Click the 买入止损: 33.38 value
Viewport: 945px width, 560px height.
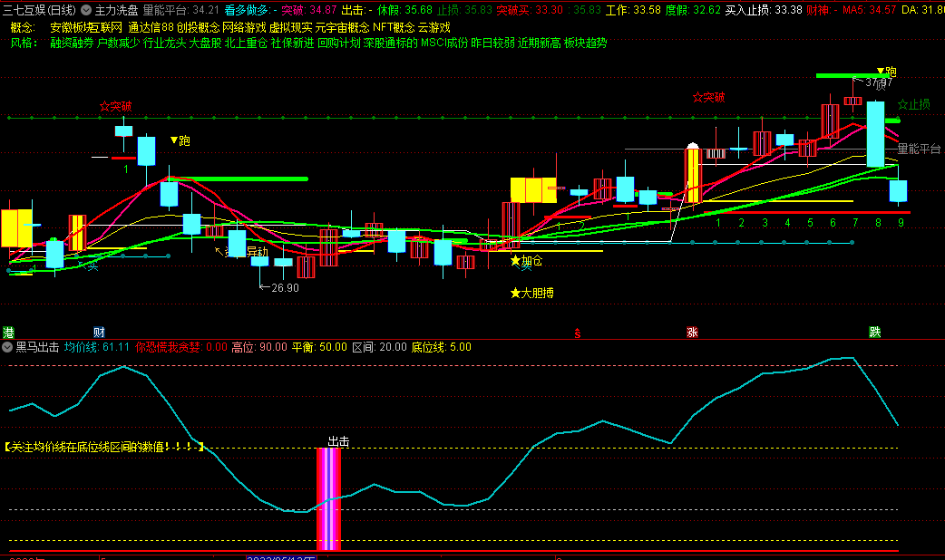click(764, 10)
